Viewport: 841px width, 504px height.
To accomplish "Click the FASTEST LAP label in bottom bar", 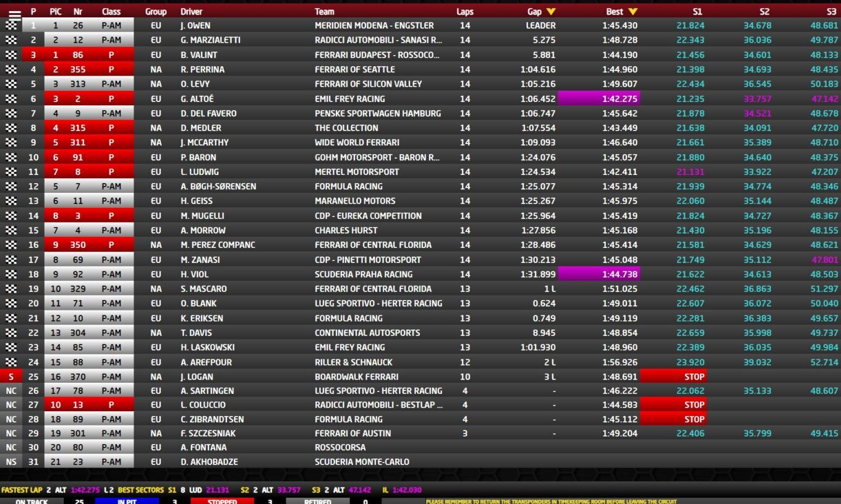I will pos(22,490).
